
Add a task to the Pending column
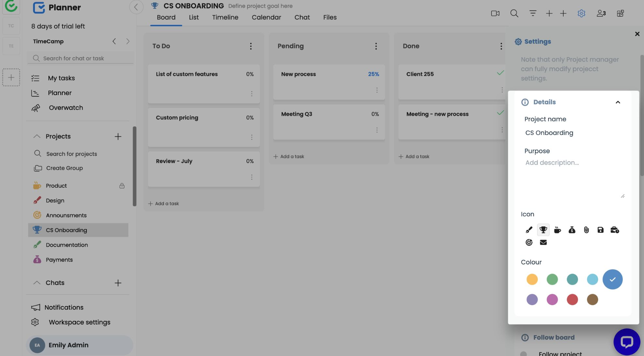click(x=289, y=157)
